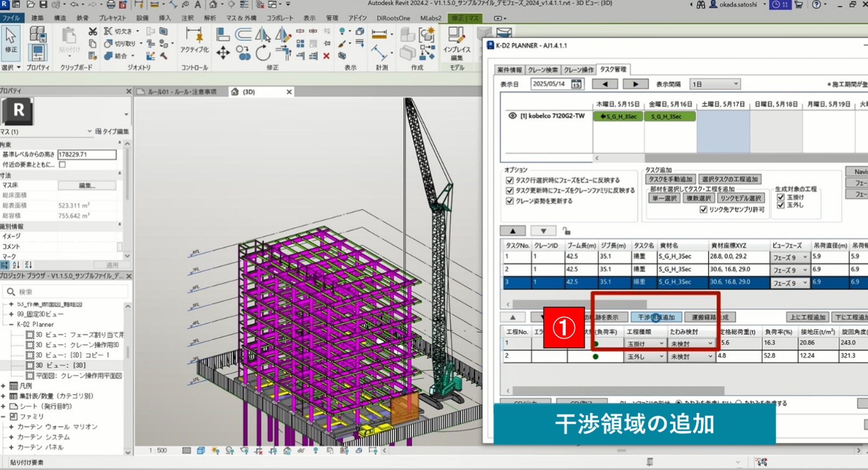Toggle リンク先アセンブリ許可 checkbox
Viewport: 868px width, 470px height.
coord(704,209)
